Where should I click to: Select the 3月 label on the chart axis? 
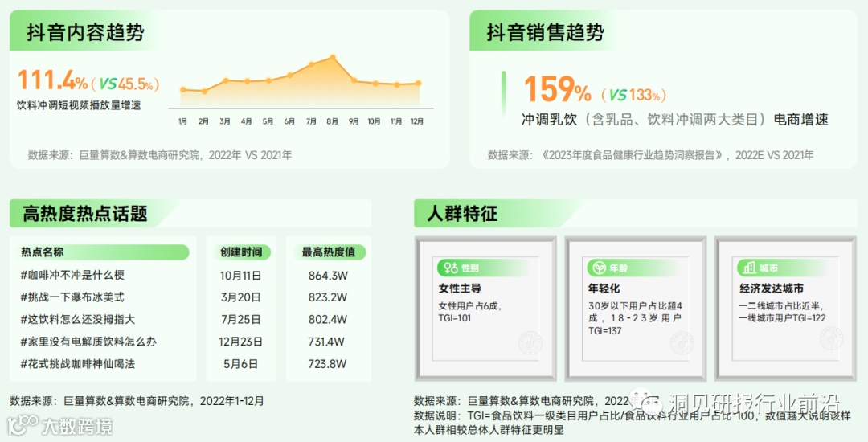pos(225,121)
